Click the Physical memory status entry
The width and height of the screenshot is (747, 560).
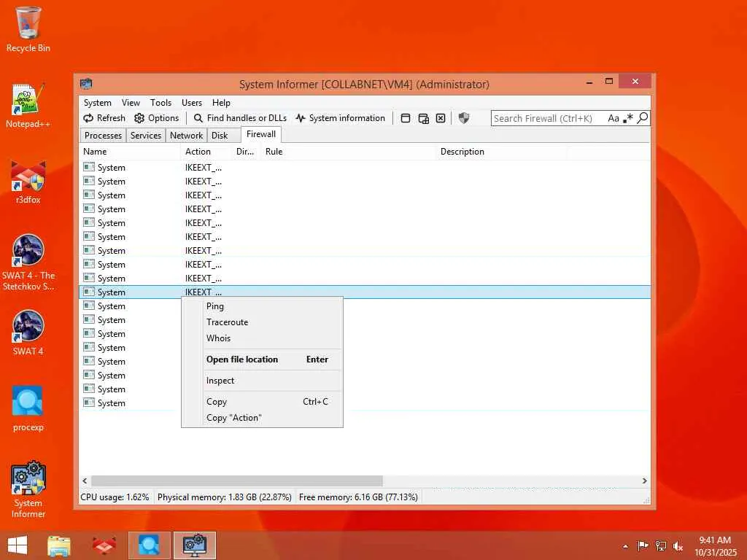pyautogui.click(x=225, y=497)
